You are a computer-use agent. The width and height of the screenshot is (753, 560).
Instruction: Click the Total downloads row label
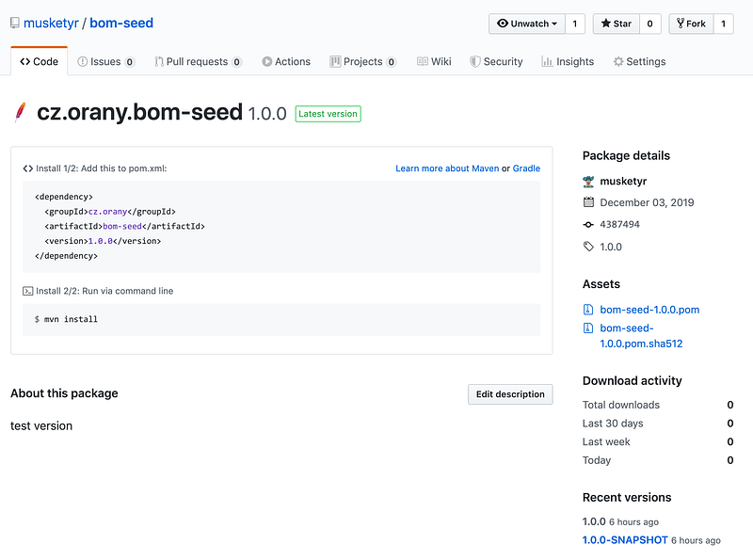(x=621, y=405)
